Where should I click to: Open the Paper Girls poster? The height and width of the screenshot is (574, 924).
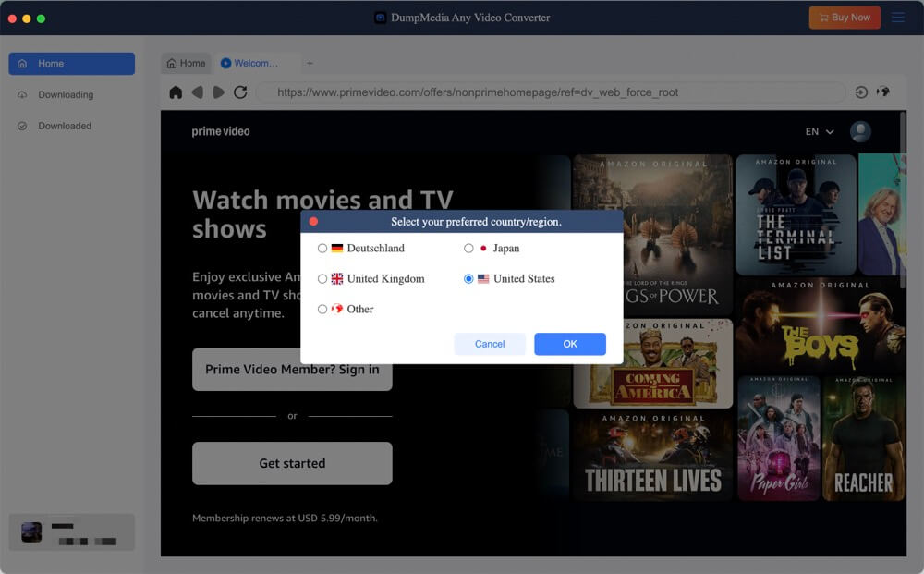point(778,439)
